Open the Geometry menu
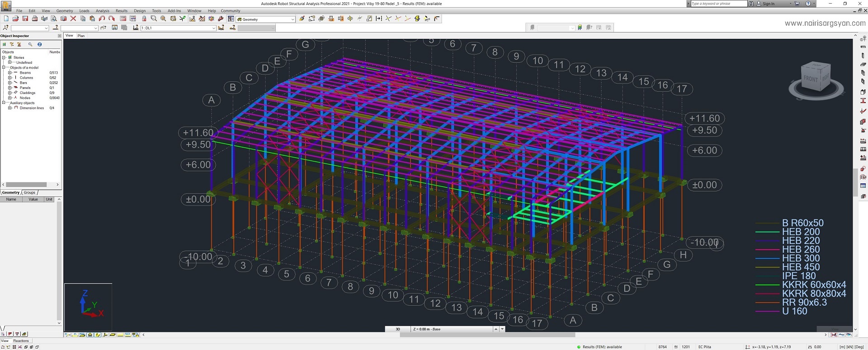This screenshot has width=868, height=350. [x=65, y=11]
